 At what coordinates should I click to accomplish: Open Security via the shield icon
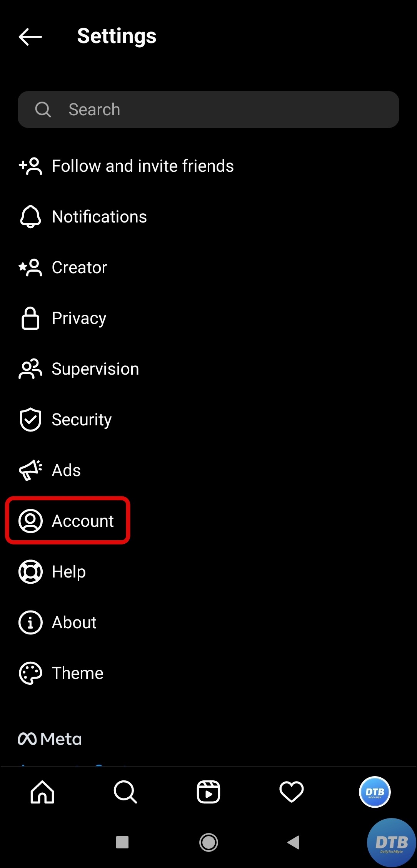(30, 419)
